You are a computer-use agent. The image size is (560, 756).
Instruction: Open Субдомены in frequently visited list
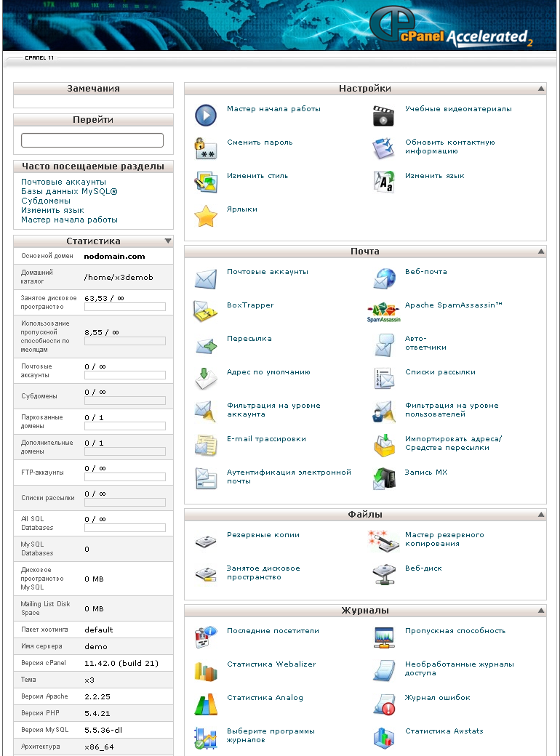[46, 201]
